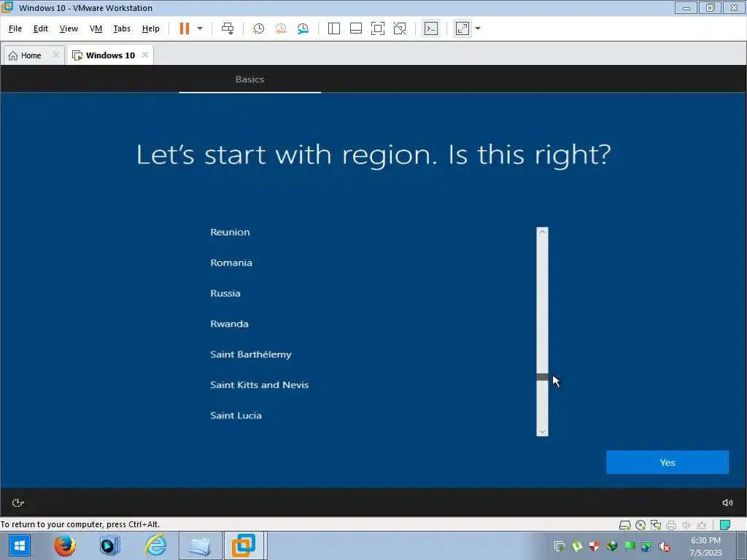Click the Show desktop strip in the taskbar
Screen dimensions: 747x560
point(743,545)
